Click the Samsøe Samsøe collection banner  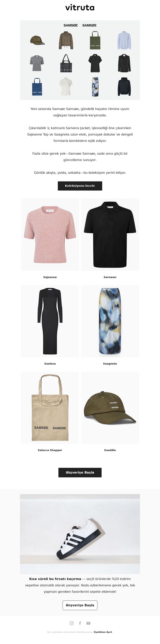[80, 60]
